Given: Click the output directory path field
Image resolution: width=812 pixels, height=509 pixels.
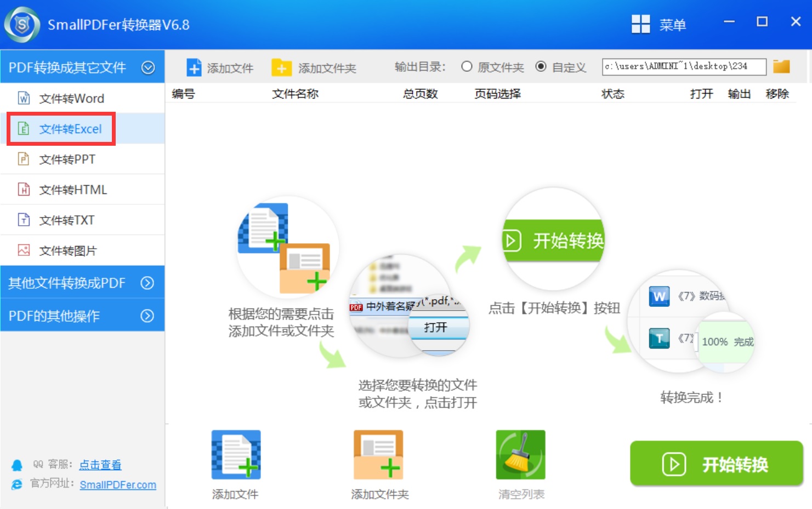Looking at the screenshot, I should [683, 67].
